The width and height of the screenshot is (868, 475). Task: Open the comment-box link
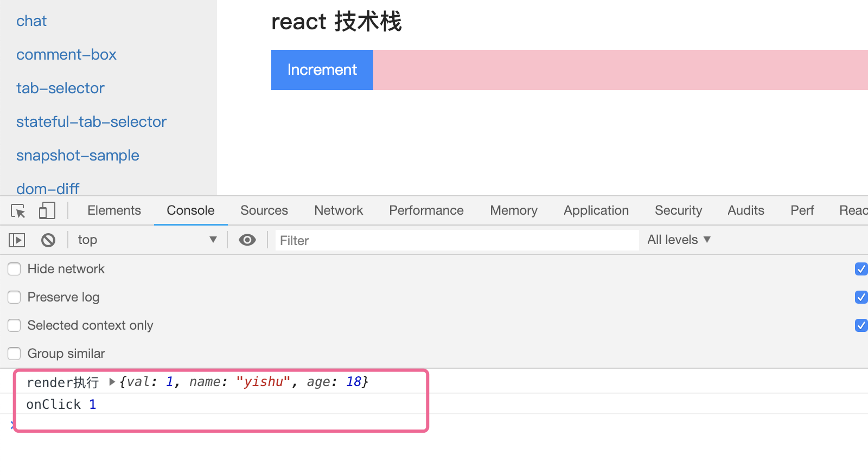click(x=66, y=55)
